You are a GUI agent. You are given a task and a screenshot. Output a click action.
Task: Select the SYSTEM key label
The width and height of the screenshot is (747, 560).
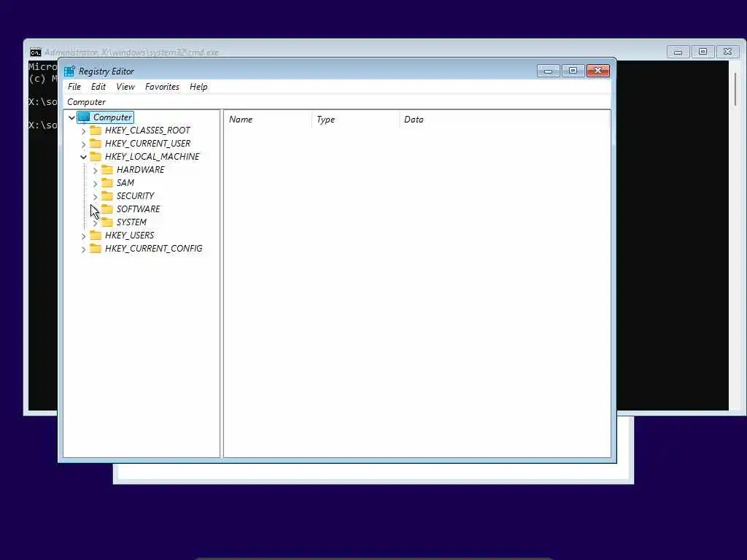pos(131,222)
